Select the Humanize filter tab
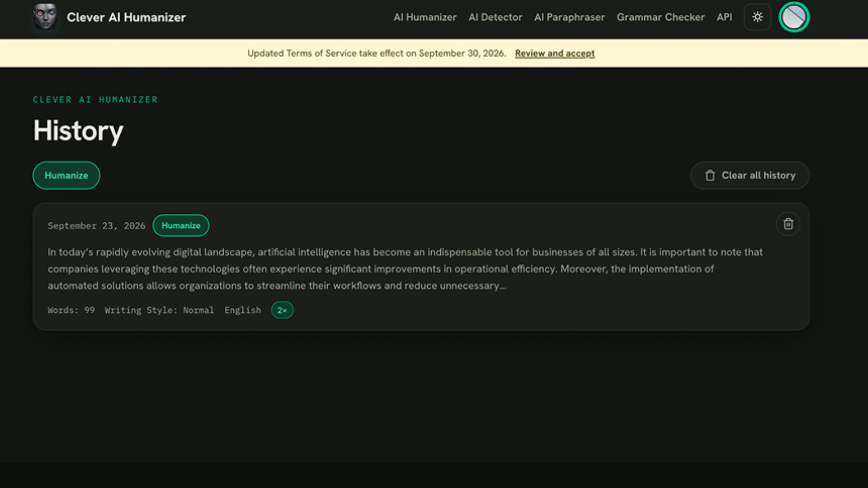 (66, 175)
